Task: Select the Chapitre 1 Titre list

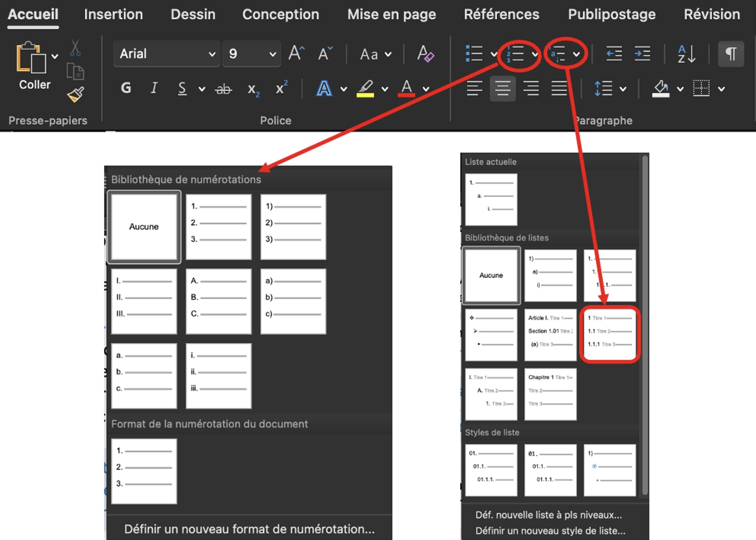Action: coord(551,394)
